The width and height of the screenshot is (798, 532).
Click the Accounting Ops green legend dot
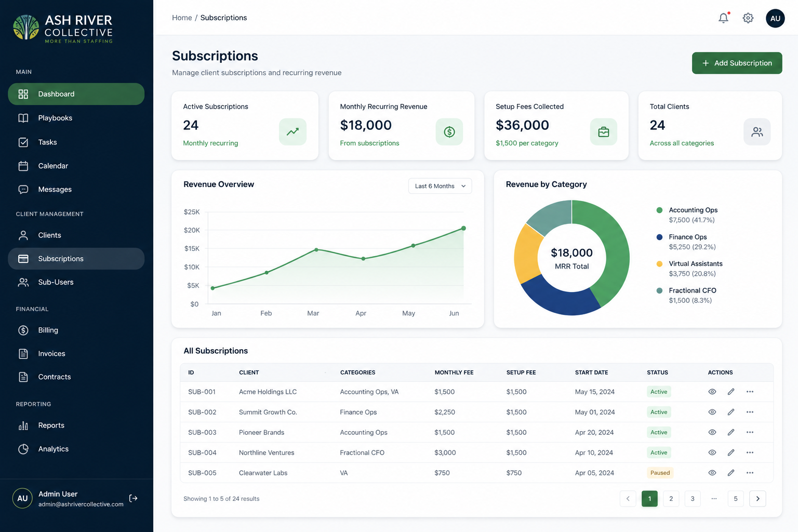659,210
